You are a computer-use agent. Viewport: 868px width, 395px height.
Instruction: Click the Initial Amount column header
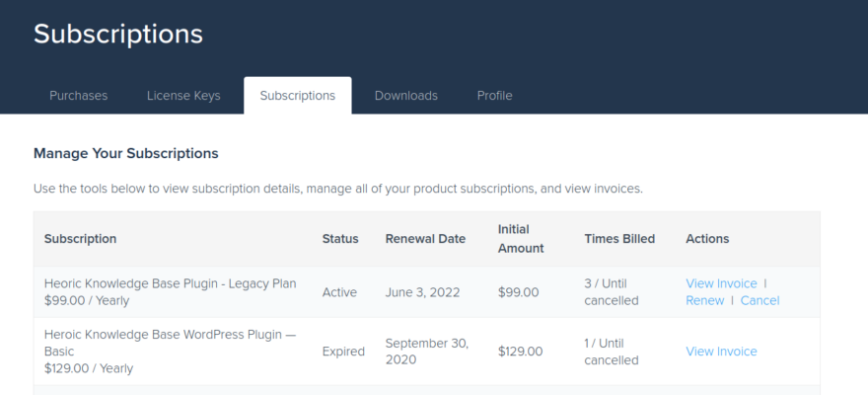point(521,239)
